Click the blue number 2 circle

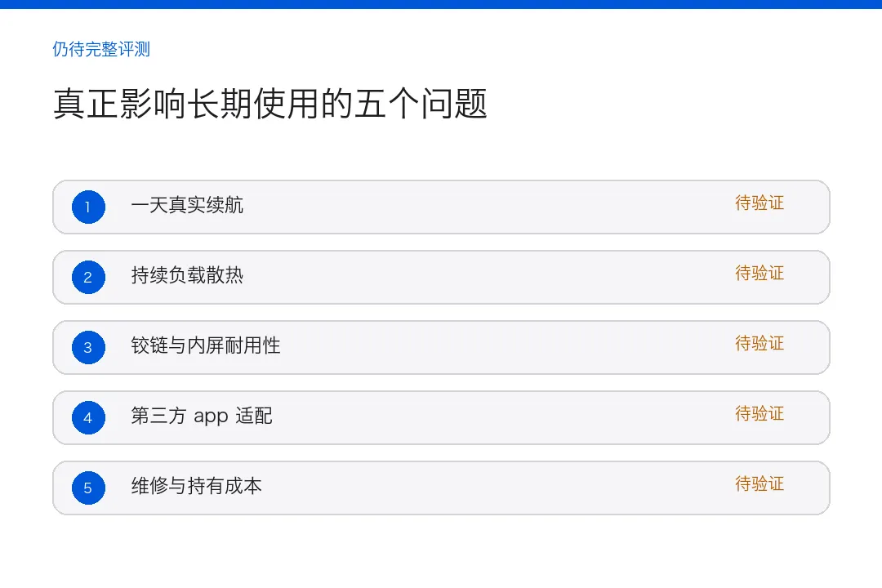pos(88,278)
